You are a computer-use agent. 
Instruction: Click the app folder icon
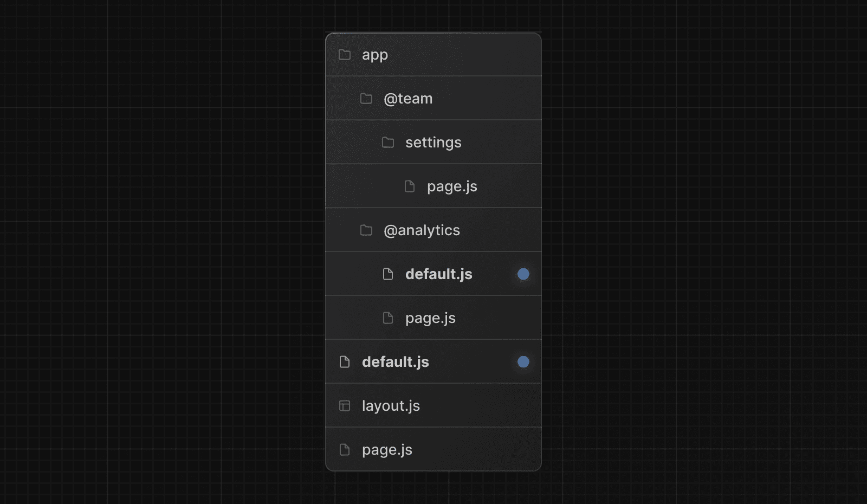345,55
